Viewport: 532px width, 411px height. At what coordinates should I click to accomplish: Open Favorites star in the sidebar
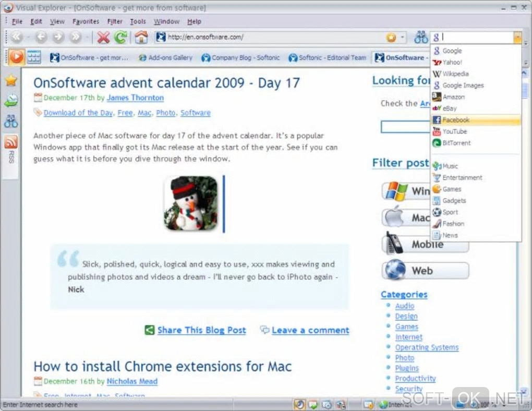11,80
